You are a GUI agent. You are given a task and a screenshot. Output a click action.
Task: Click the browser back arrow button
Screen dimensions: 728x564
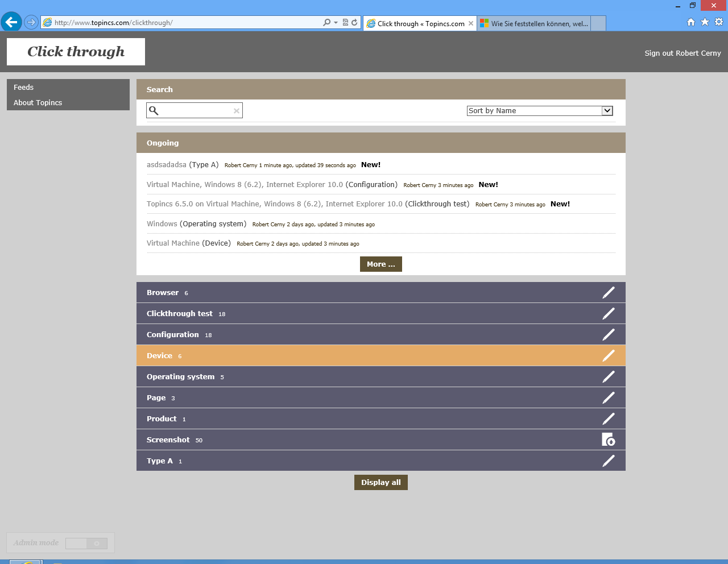11,23
